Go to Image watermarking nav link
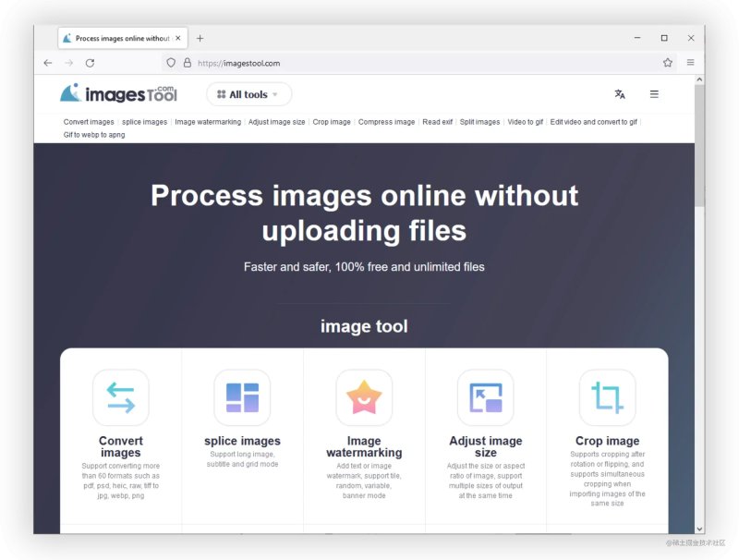Screen dimensions: 739x560 click(x=208, y=122)
